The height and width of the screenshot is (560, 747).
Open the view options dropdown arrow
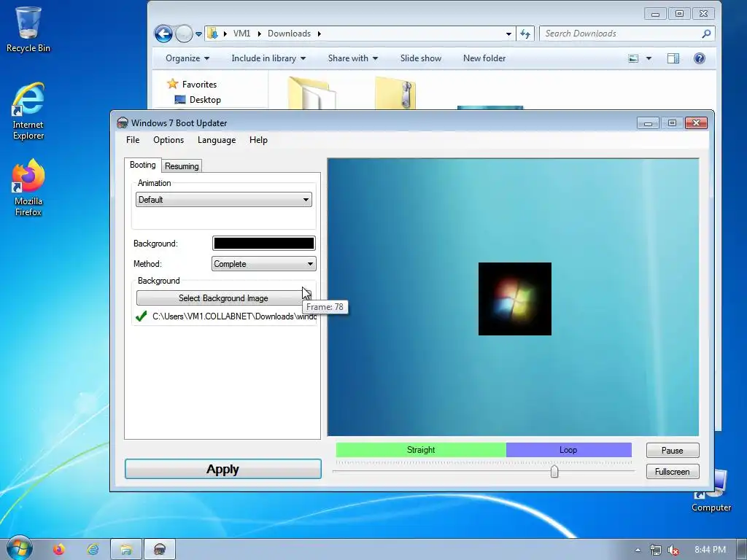coord(649,58)
